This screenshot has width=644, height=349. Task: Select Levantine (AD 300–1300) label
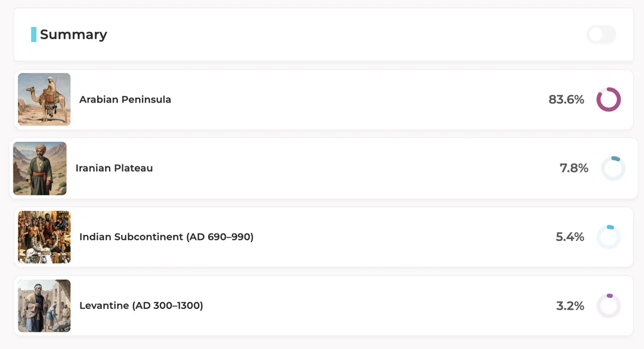click(x=141, y=305)
